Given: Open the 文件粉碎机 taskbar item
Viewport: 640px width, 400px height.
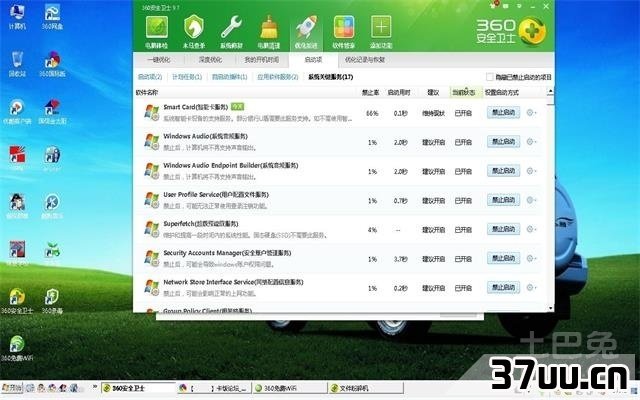Looking at the screenshot, I should tap(366, 388).
